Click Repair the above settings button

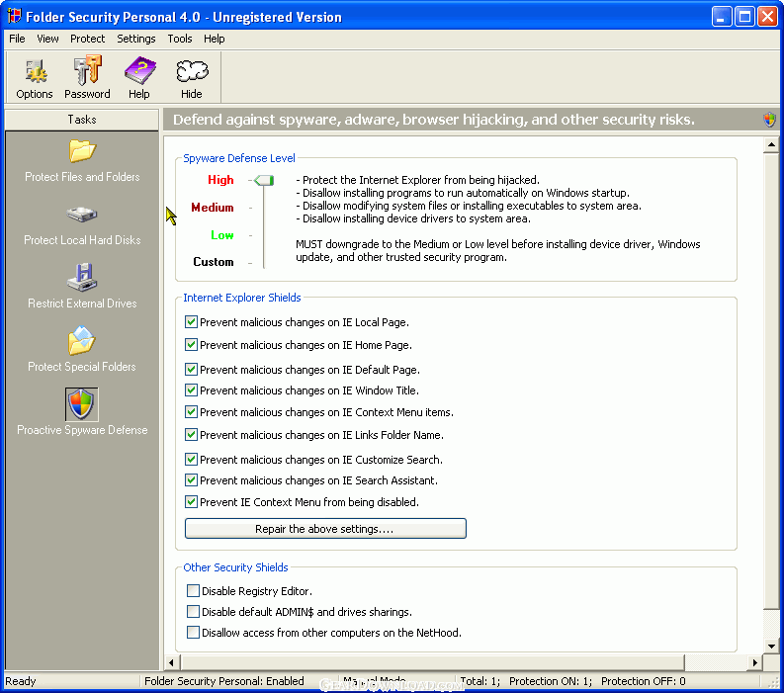tap(325, 529)
